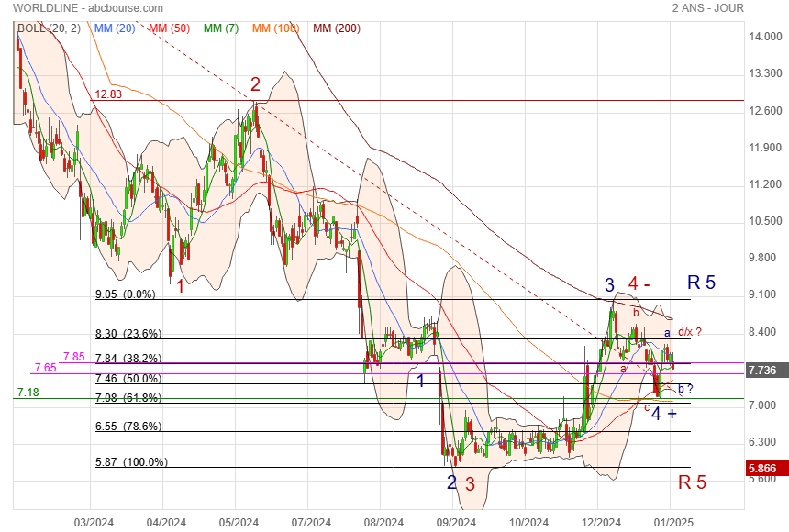Viewport: 789px width, 532px height.
Task: Select the green MM (7) legend entry
Action: click(221, 28)
